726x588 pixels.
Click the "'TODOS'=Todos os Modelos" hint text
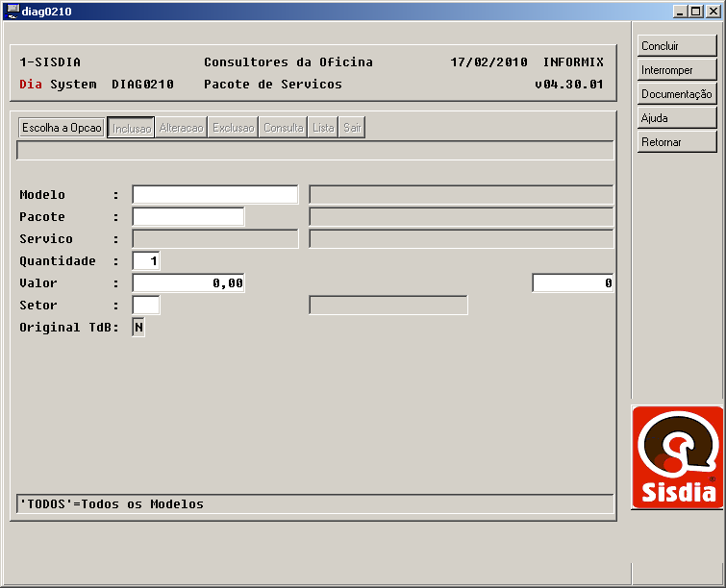click(x=112, y=503)
